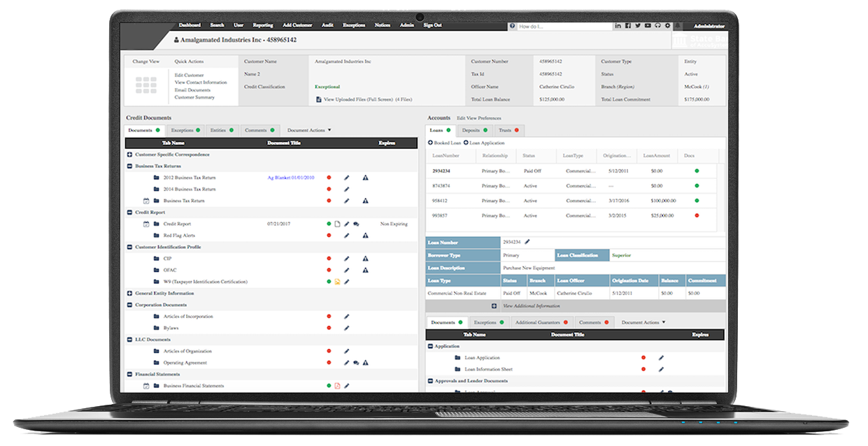868x446 pixels.
Task: Click the LinkedIn icon in the top bar
Action: (x=618, y=26)
